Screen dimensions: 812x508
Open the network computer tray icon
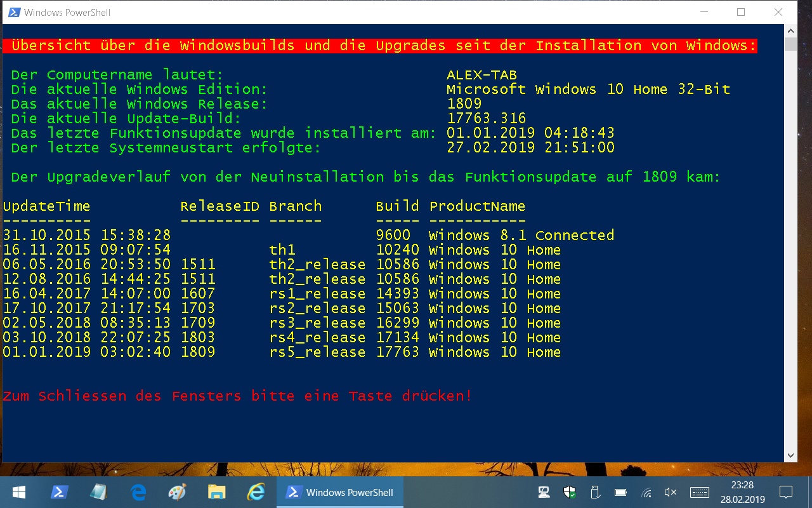tap(544, 492)
